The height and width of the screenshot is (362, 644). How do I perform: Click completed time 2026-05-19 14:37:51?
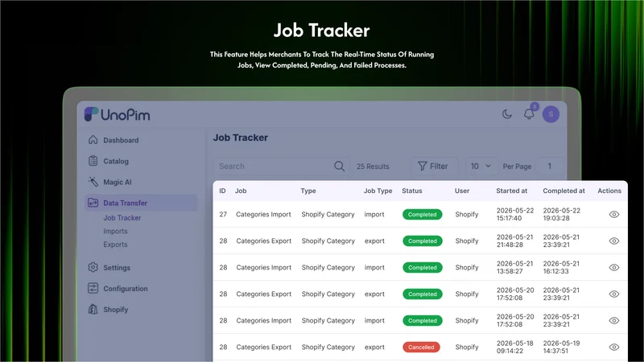561,347
